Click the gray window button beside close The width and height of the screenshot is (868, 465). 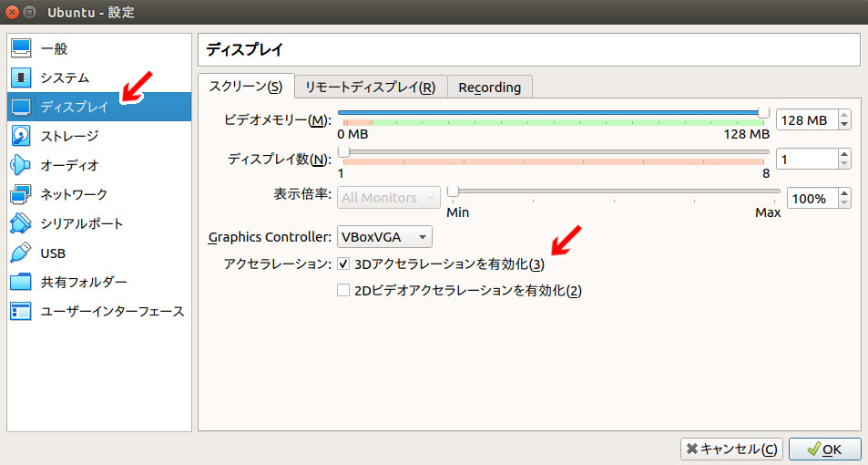(x=30, y=12)
